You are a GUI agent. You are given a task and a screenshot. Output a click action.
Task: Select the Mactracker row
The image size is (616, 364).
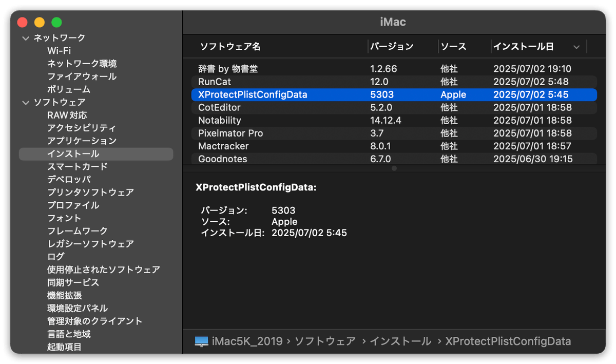pyautogui.click(x=394, y=146)
